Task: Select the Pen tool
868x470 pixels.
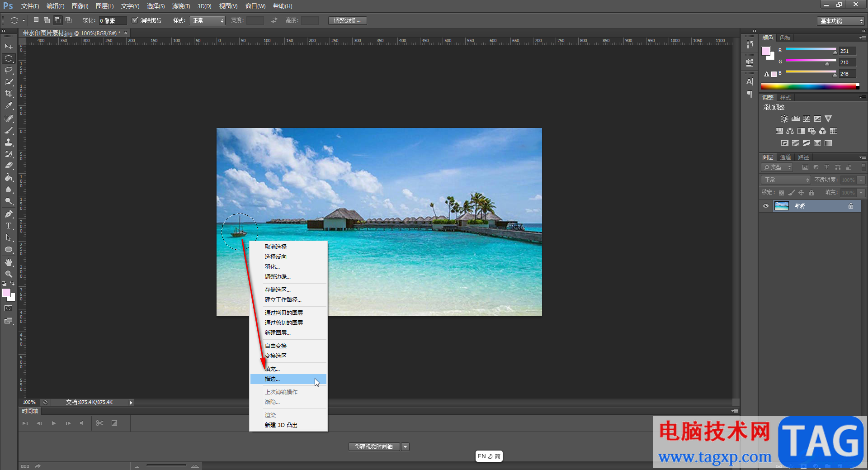Action: (x=9, y=214)
